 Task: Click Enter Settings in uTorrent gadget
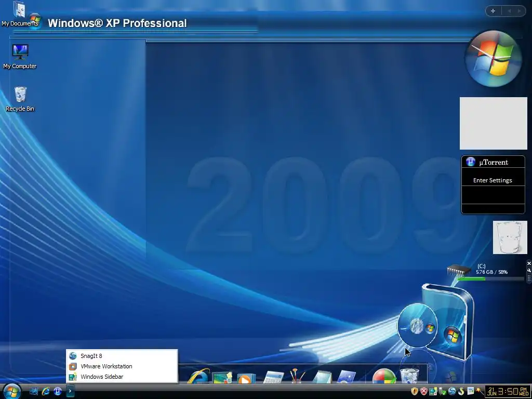tap(493, 180)
